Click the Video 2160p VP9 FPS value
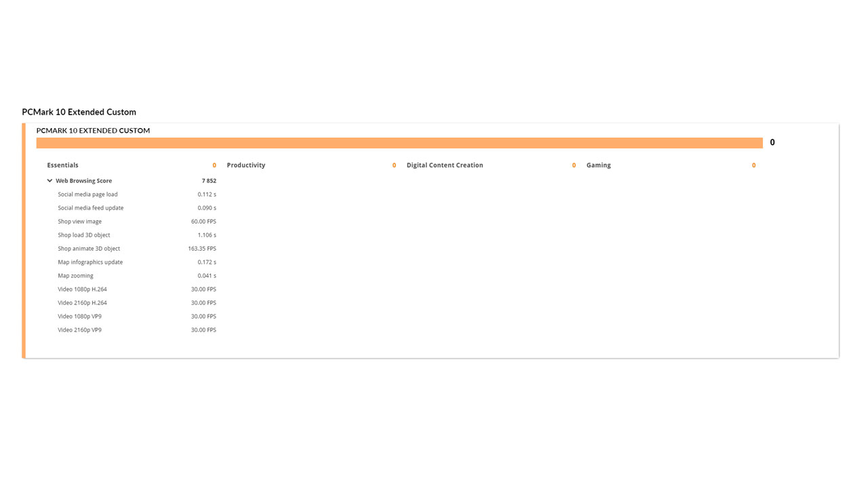Viewport: 868px width, 488px height. pyautogui.click(x=203, y=330)
